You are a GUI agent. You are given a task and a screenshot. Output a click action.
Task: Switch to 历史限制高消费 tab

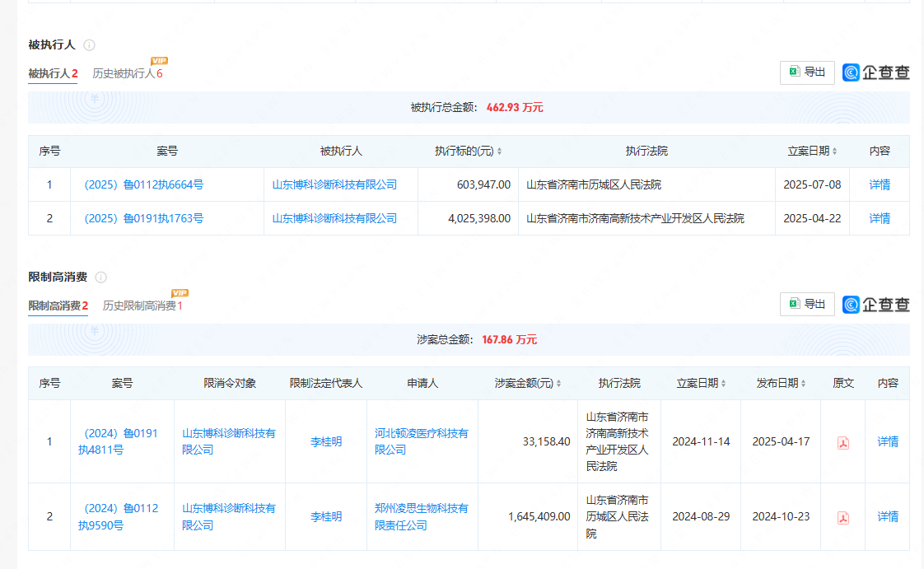tap(142, 305)
